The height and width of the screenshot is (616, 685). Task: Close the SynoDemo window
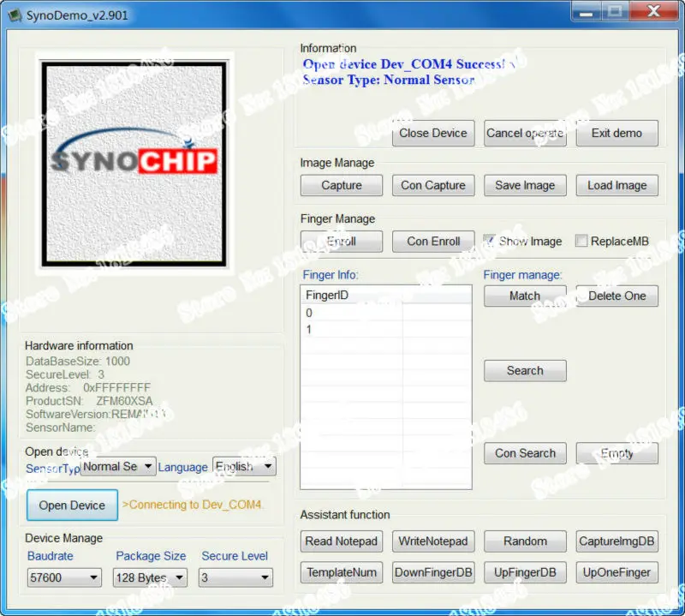(653, 12)
